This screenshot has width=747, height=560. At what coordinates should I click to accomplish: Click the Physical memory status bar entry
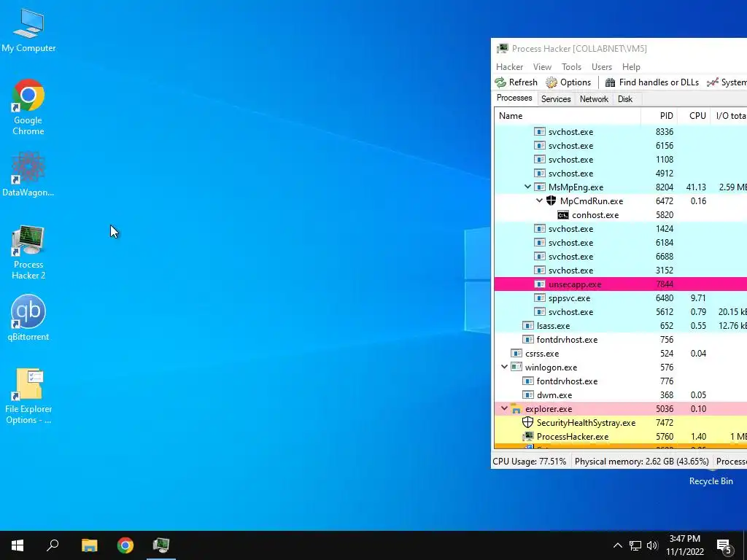pyautogui.click(x=641, y=461)
